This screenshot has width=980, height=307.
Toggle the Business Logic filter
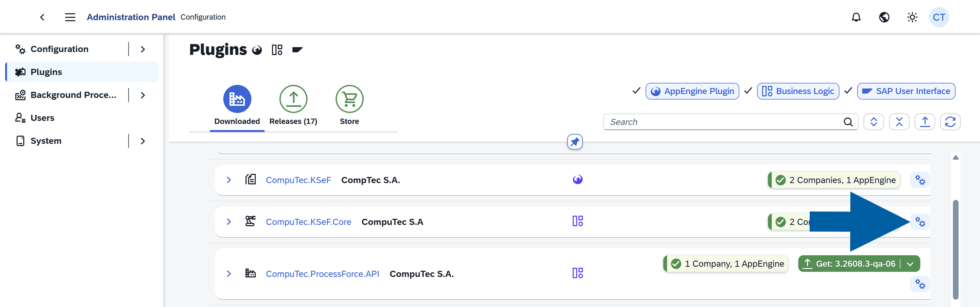coord(798,91)
